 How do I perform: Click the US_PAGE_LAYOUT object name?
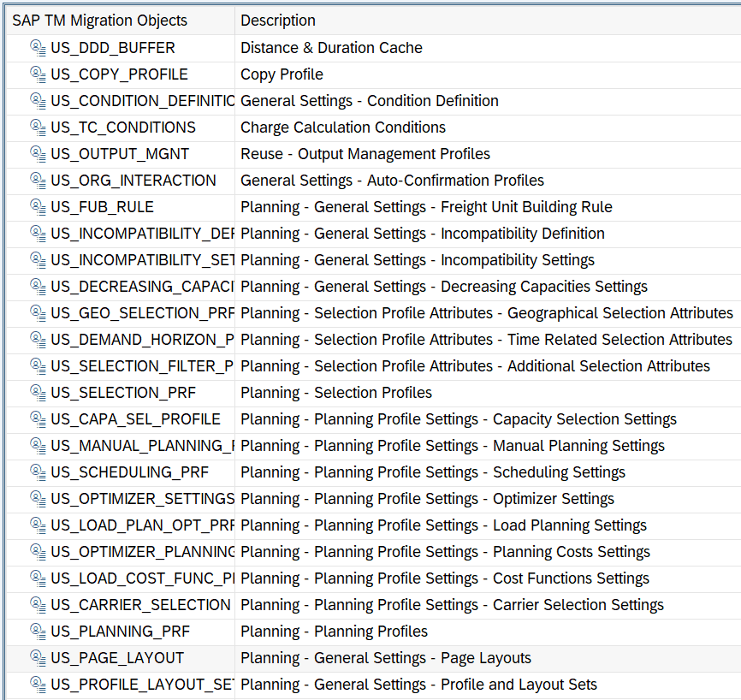117,657
